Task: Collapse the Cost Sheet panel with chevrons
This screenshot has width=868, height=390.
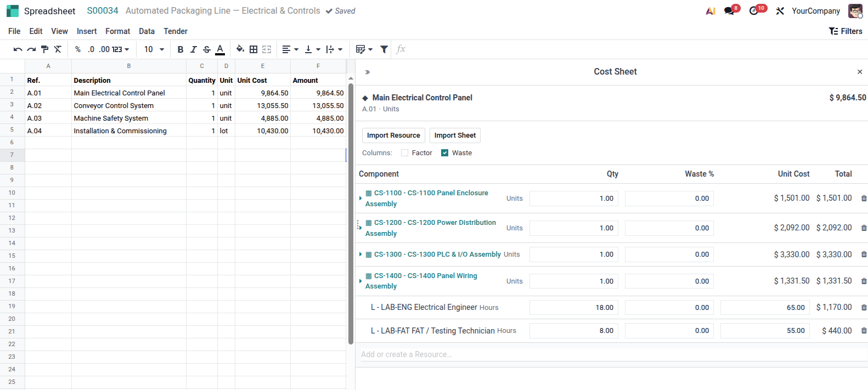Action: 367,72
